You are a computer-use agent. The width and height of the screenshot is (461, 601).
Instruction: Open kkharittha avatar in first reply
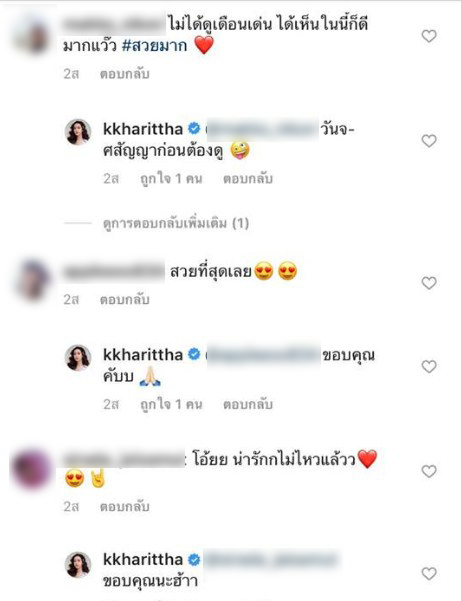pos(79,132)
